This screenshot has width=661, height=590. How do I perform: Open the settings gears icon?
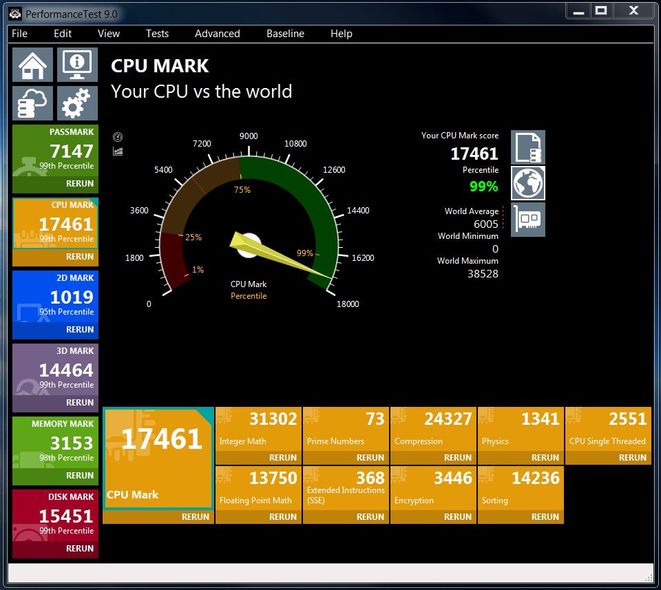point(77,103)
